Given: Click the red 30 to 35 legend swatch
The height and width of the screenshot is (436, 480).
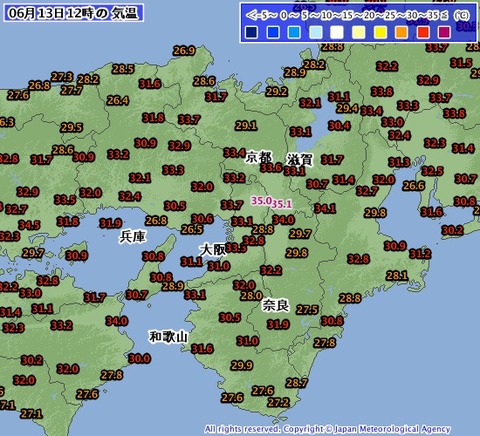Looking at the screenshot, I should (x=423, y=33).
